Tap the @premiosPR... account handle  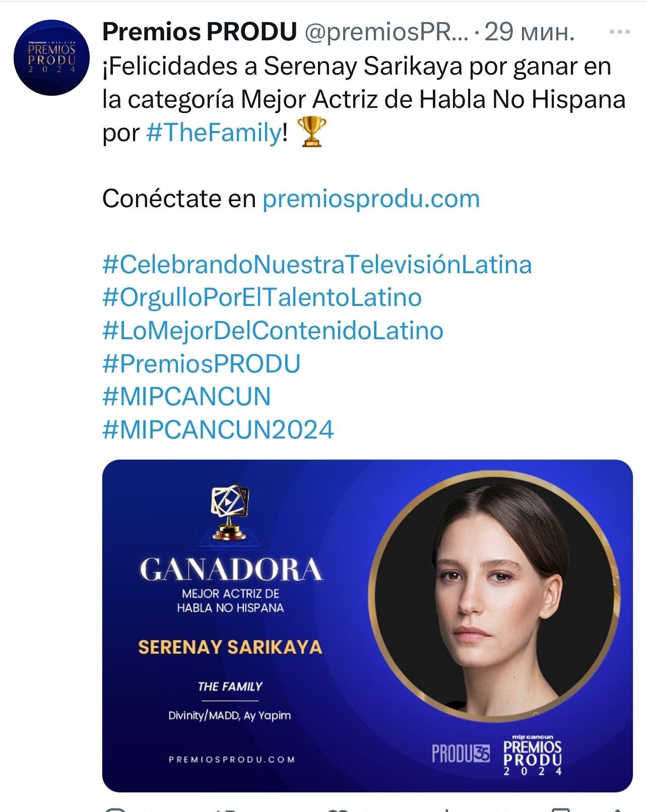coord(386,32)
